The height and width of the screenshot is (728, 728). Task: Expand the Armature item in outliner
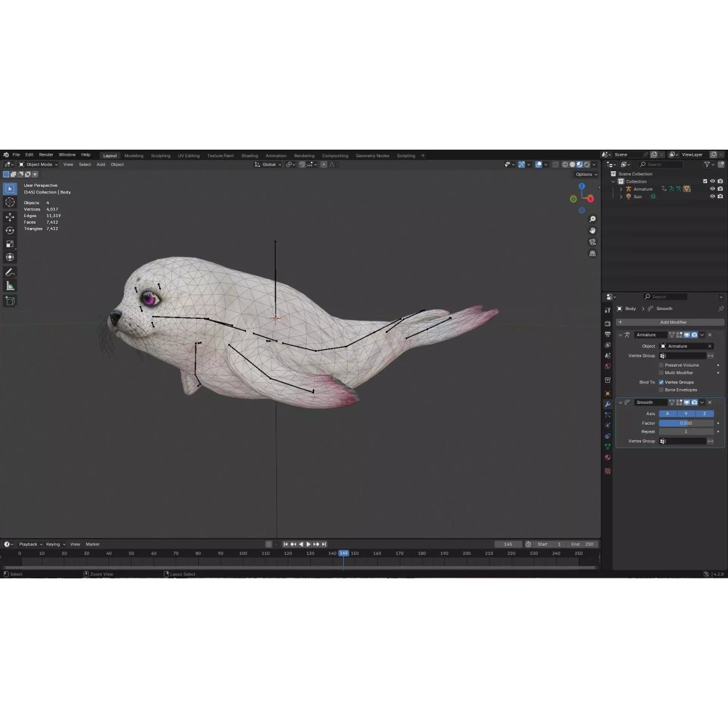621,189
